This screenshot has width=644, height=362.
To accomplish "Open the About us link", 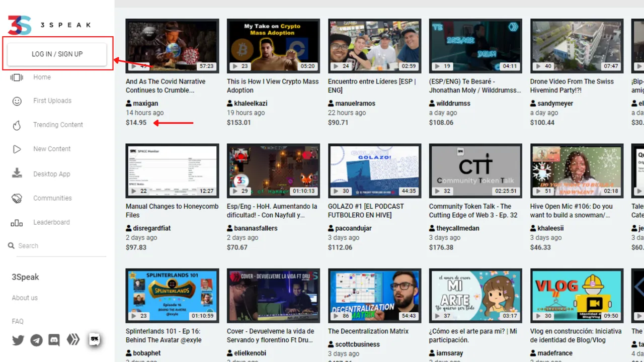I will tap(25, 298).
